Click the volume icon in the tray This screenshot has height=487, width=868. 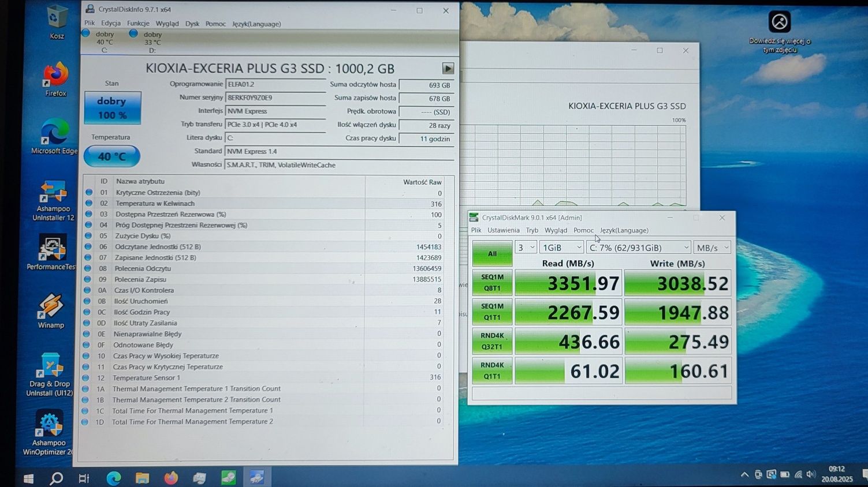(811, 475)
